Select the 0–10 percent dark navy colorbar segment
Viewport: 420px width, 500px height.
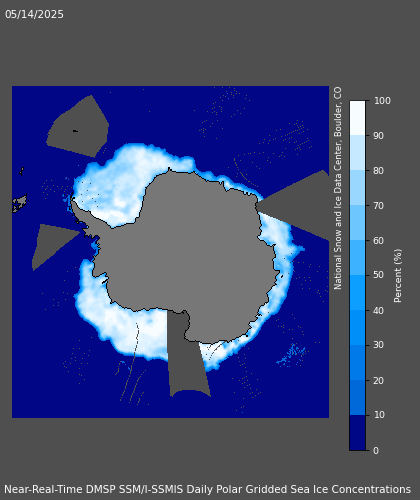coord(357,433)
